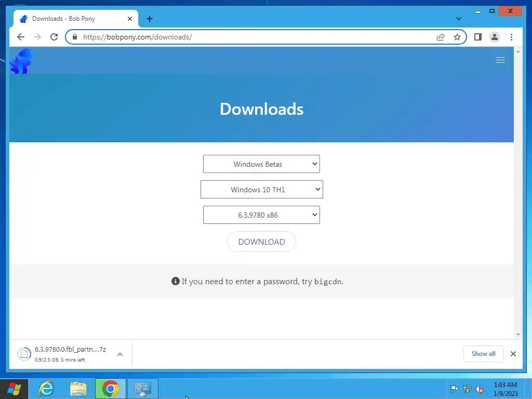532x399 pixels.
Task: Click the Bob Pony blue logo
Action: (22, 61)
